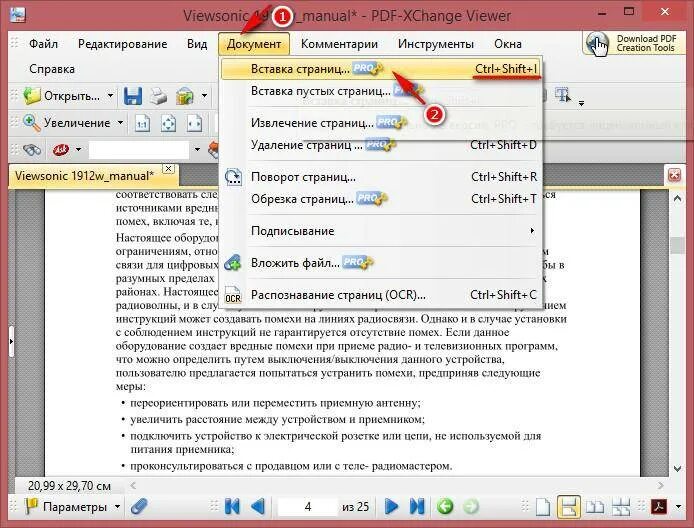Fit whole page in window

(168, 123)
